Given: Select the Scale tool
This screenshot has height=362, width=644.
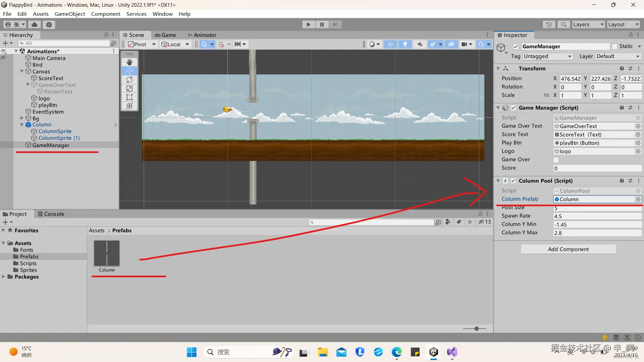Looking at the screenshot, I should coord(129,88).
